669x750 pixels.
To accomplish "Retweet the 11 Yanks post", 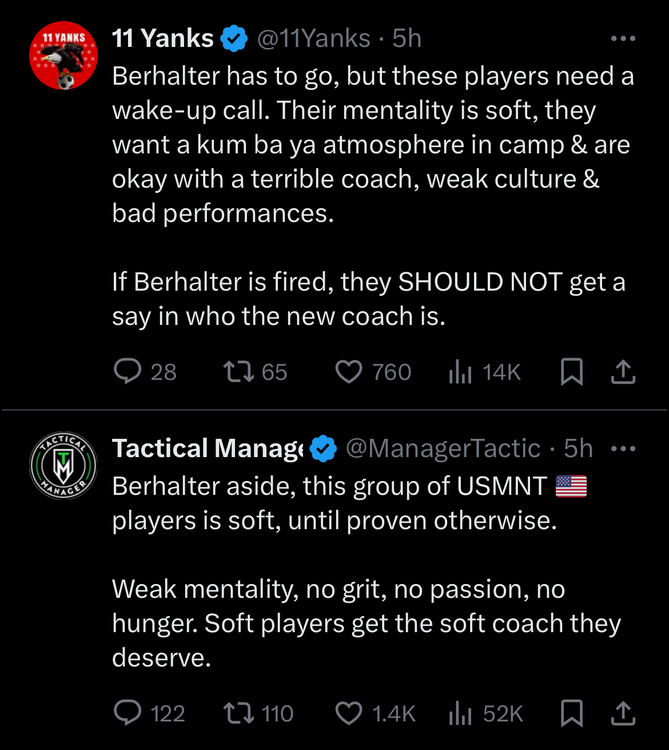I will 238,372.
